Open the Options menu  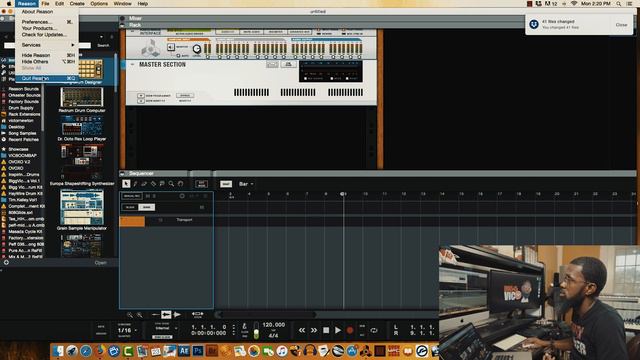coord(99,4)
